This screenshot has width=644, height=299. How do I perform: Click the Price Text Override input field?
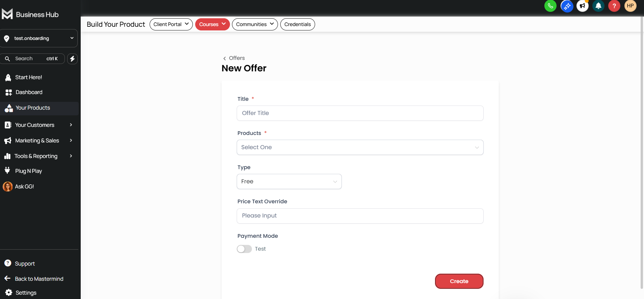[x=360, y=216]
